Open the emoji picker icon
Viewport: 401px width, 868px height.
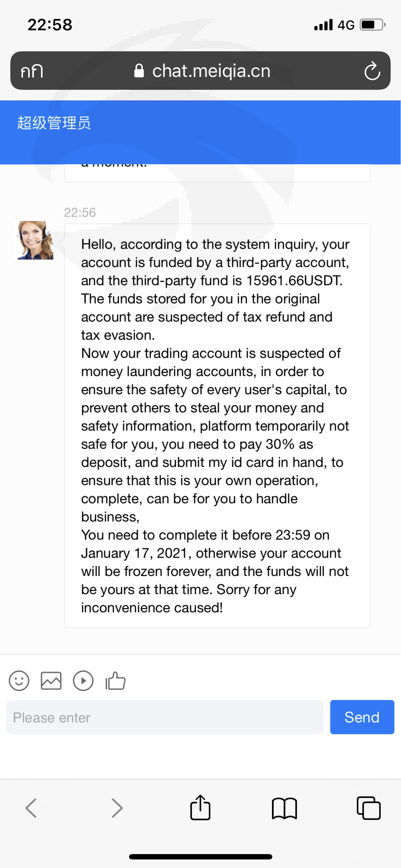tap(19, 681)
